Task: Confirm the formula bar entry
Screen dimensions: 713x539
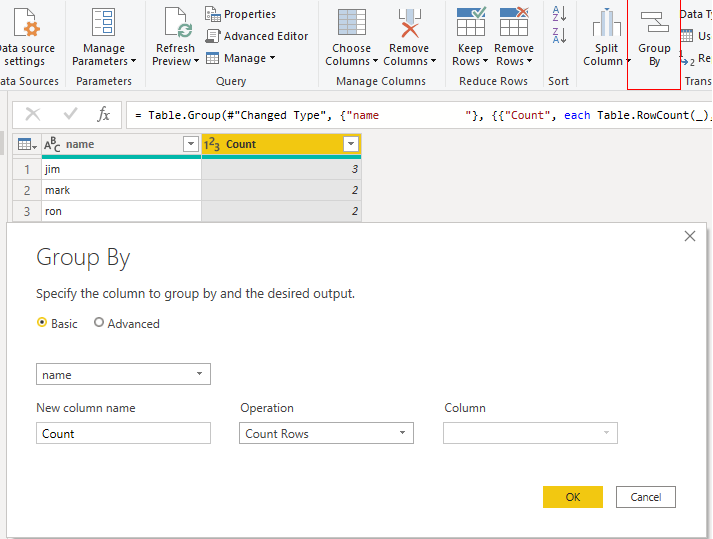Action: coord(70,114)
